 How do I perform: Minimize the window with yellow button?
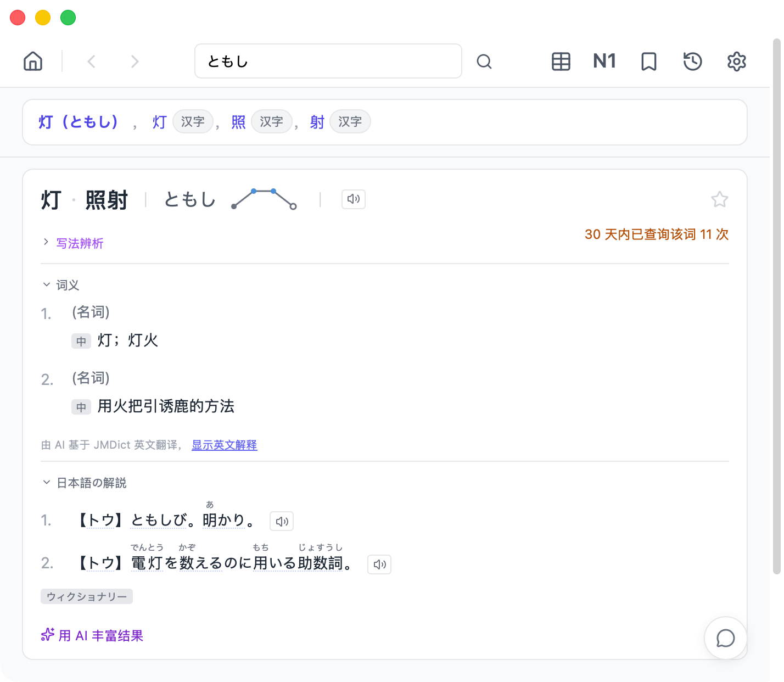[x=43, y=18]
